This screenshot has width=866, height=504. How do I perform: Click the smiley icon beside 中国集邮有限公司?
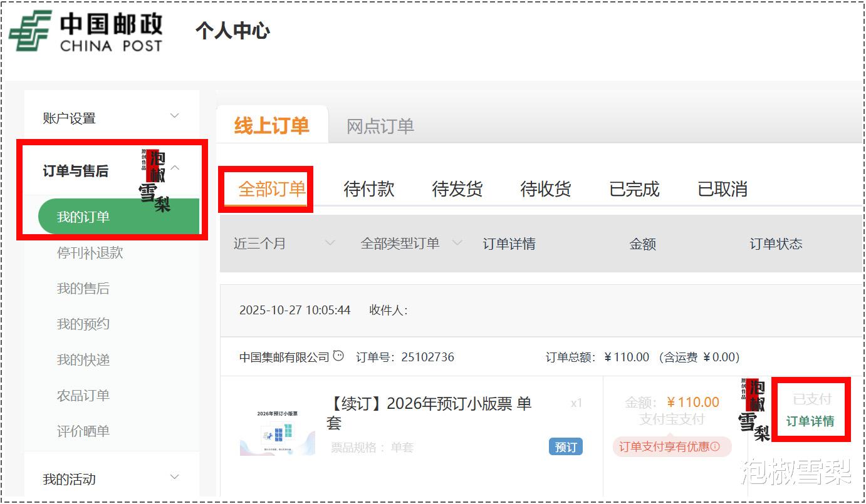[x=338, y=356]
